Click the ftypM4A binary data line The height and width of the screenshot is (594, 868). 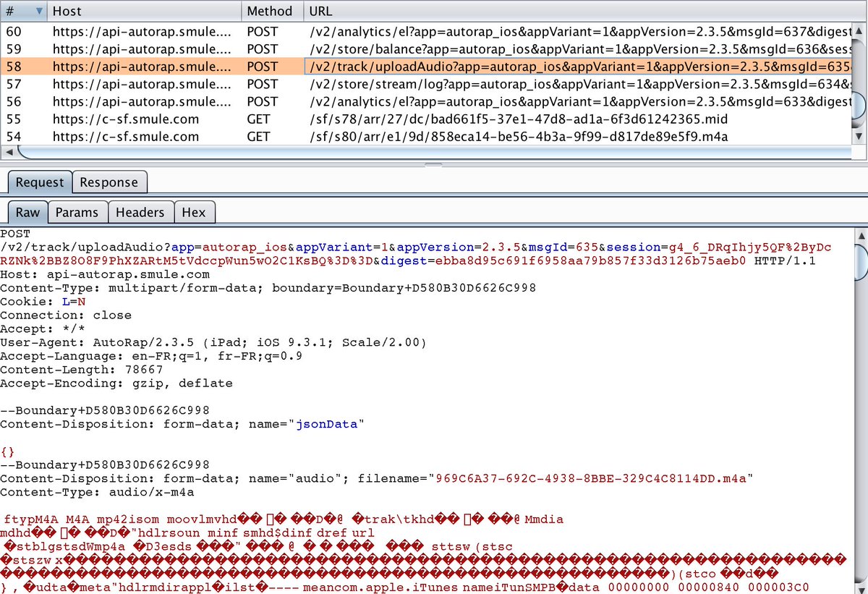[x=283, y=520]
